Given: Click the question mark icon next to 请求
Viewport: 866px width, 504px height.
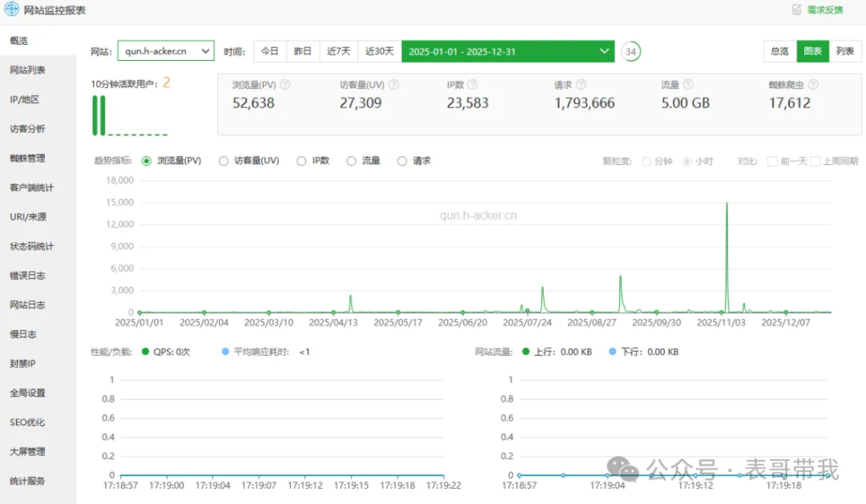Looking at the screenshot, I should [582, 85].
